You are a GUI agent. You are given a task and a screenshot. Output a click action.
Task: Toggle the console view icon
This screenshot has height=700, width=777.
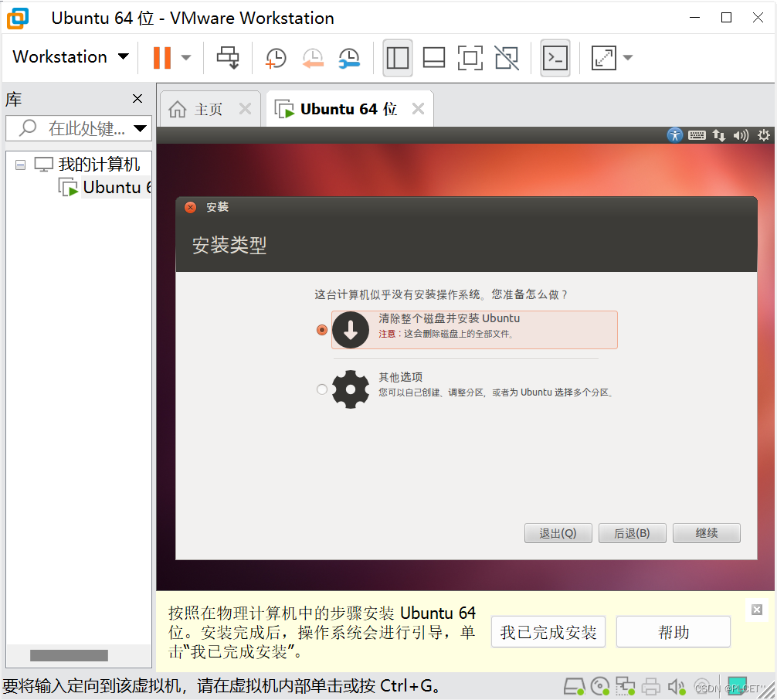pos(555,58)
